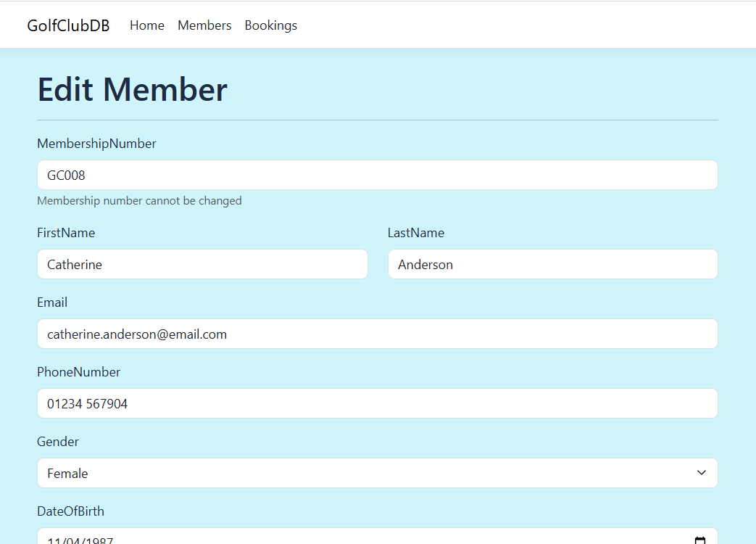Click the DateOfBirth date field

[378, 536]
